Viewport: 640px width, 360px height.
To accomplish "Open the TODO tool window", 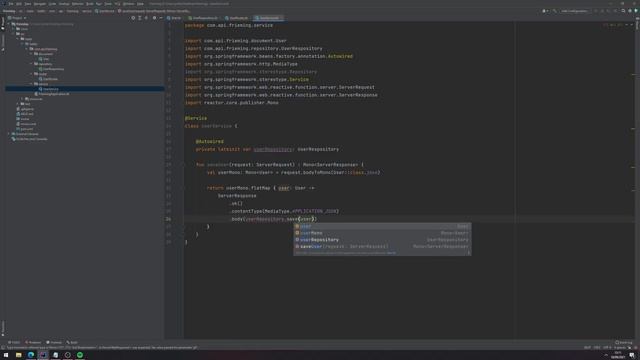I will click(x=13, y=342).
